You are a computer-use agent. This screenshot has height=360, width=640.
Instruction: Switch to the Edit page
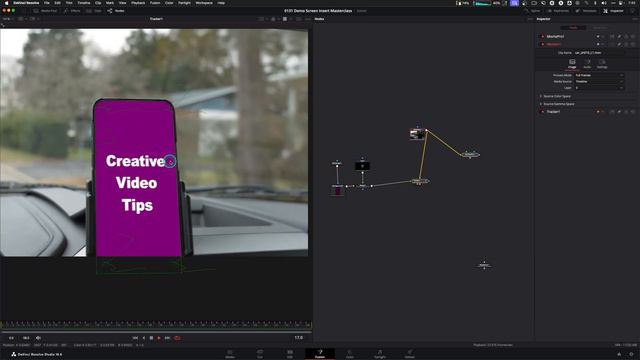pyautogui.click(x=290, y=354)
